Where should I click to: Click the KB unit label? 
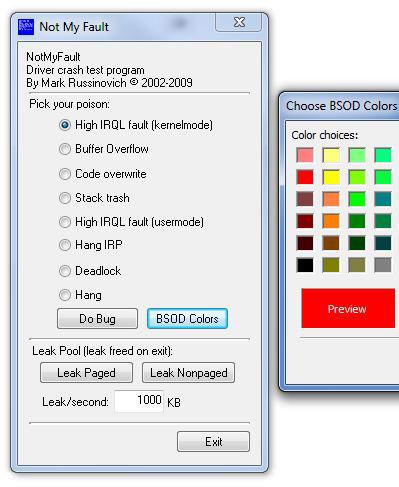tap(174, 402)
